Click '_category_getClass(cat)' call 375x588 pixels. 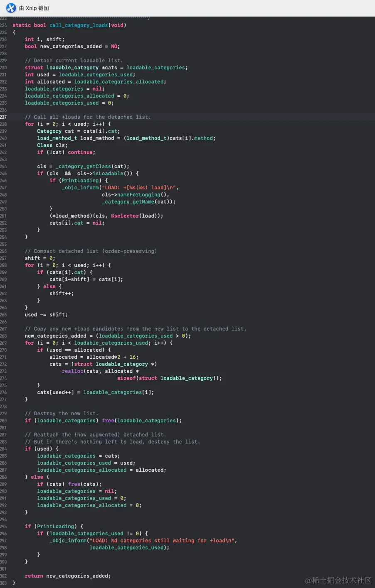[92, 167]
